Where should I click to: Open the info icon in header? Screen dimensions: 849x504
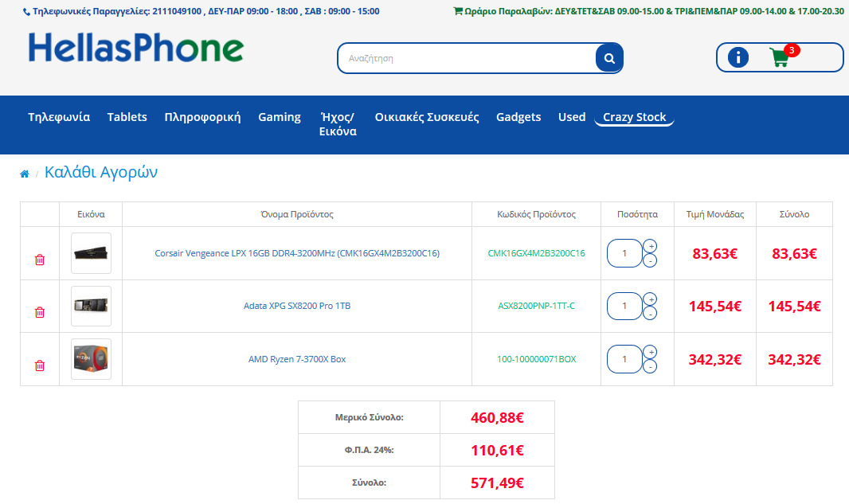coord(738,57)
